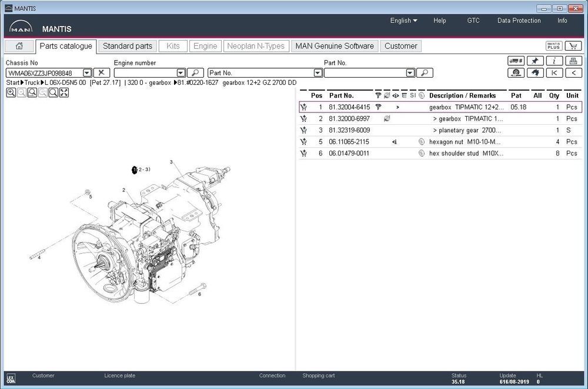Image resolution: width=588 pixels, height=389 pixels.
Task: Go to the Home icon tab
Action: tap(19, 46)
